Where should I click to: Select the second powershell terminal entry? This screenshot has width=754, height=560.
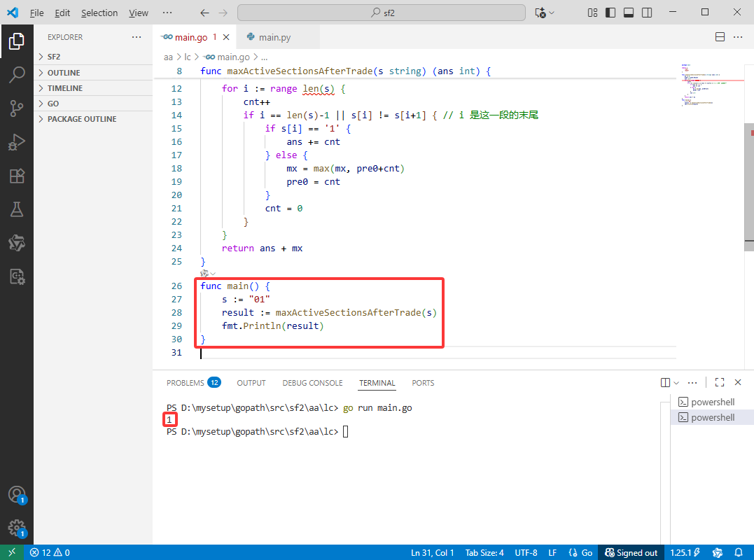tap(712, 417)
